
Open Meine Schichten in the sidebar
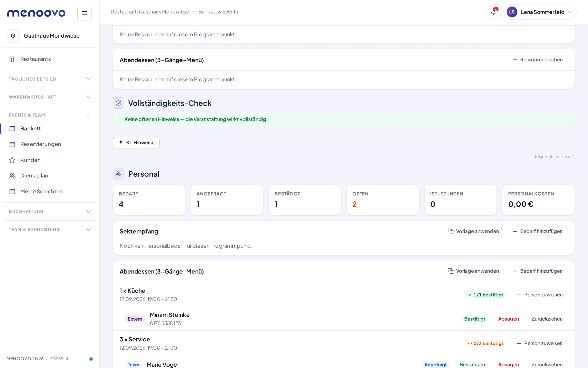pyautogui.click(x=50, y=192)
